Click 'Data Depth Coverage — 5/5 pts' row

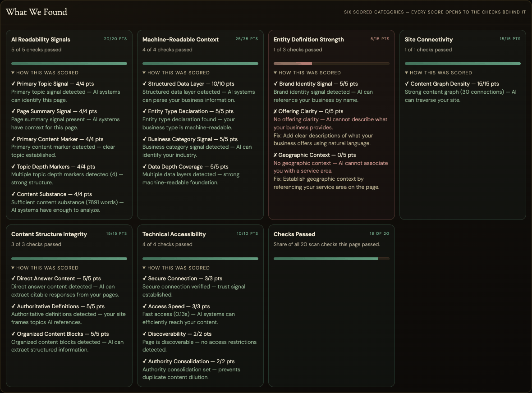(x=186, y=167)
